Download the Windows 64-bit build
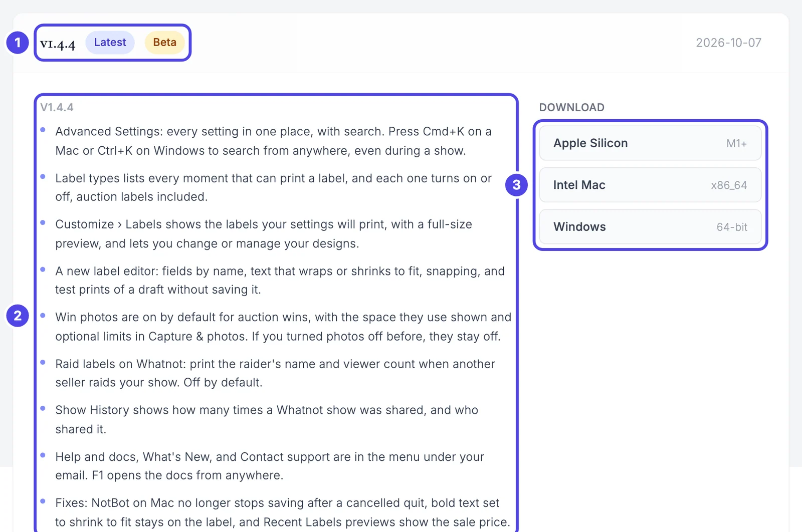Viewport: 802px width, 532px height. tap(650, 227)
